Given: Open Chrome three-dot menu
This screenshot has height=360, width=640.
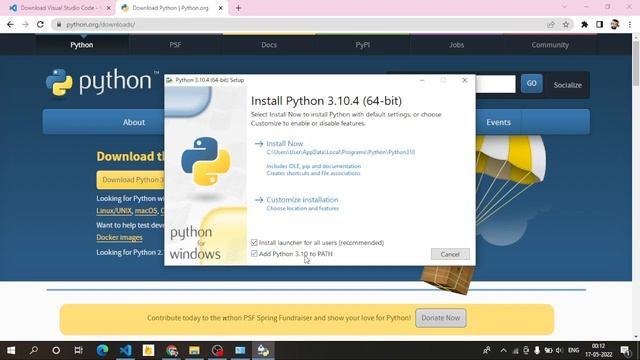Looking at the screenshot, I should [630, 24].
